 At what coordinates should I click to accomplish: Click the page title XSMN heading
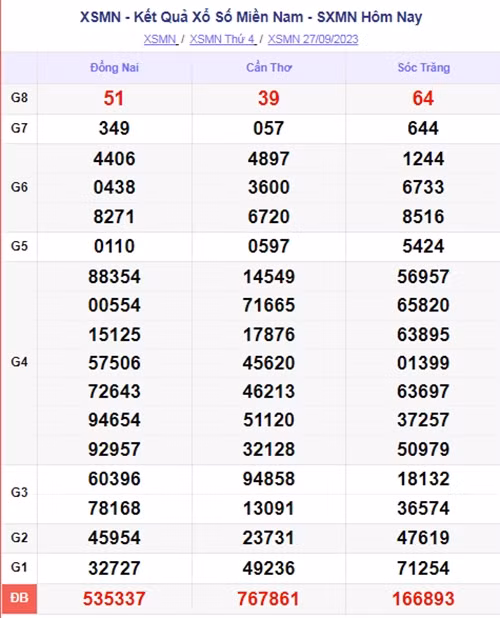point(251,17)
